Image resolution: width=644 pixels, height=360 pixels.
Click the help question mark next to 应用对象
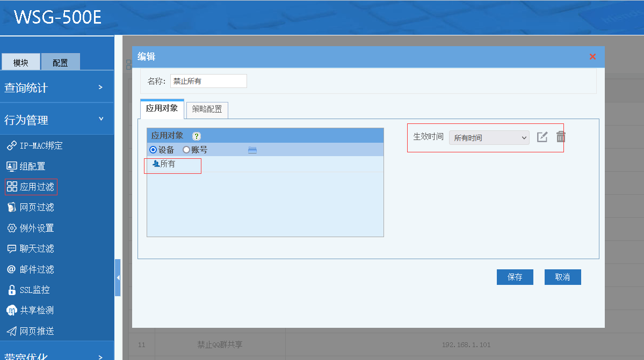click(x=197, y=136)
